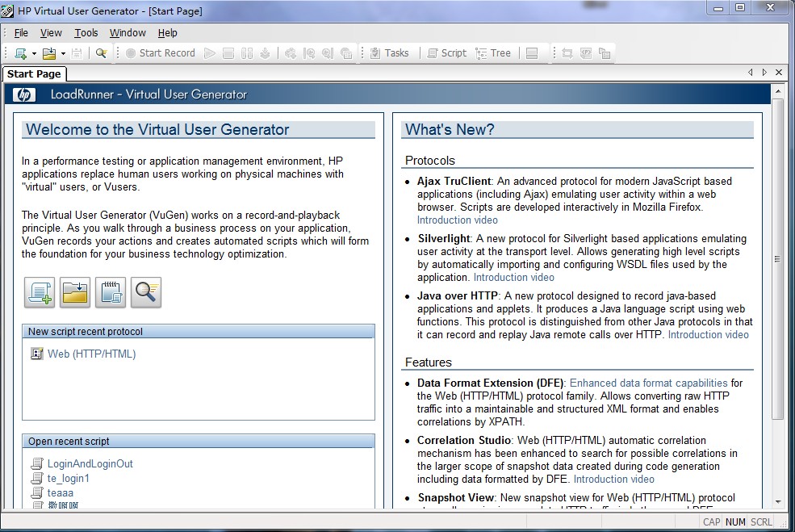Click the Pause toolbar icon
The width and height of the screenshot is (795, 532).
(x=247, y=53)
